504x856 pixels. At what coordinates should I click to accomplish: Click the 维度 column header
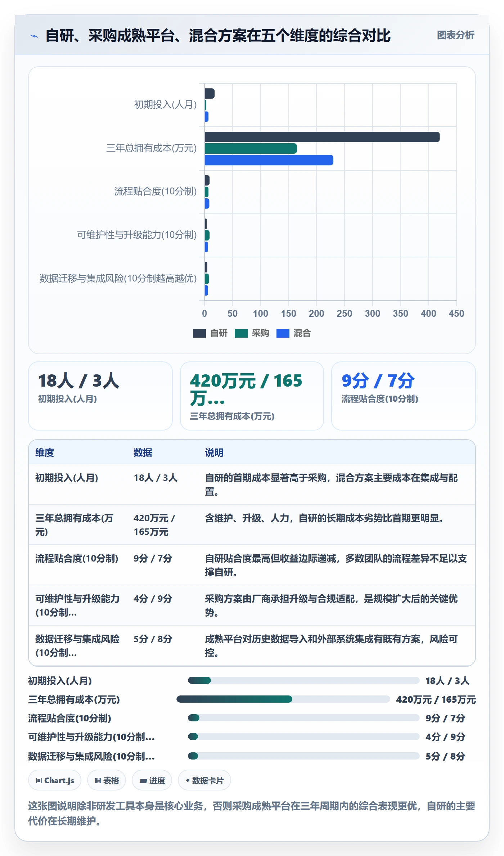tap(45, 452)
